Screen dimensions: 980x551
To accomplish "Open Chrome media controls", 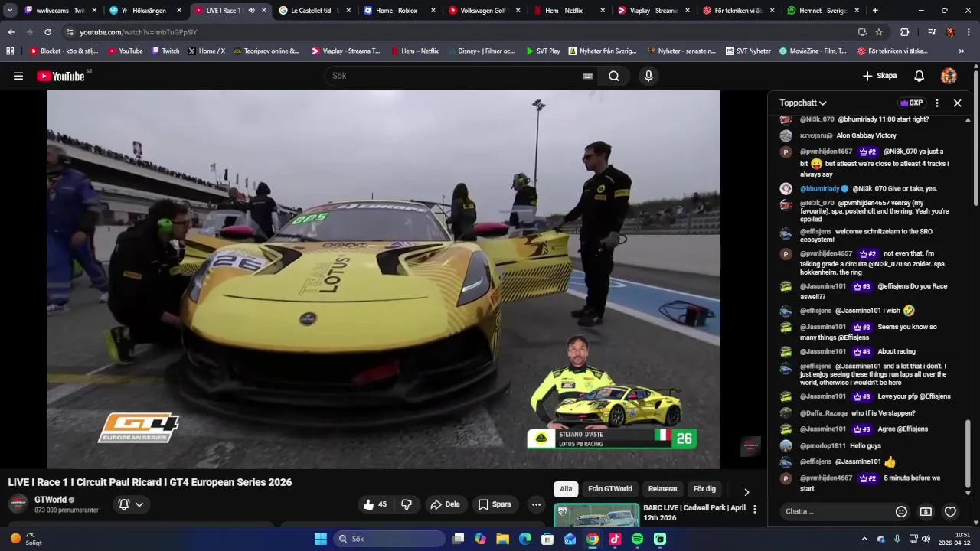I will [x=931, y=32].
